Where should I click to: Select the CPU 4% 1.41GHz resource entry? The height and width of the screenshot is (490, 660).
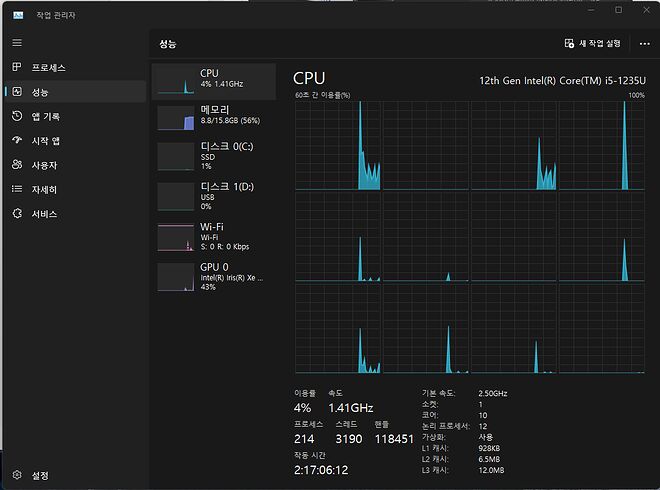(214, 82)
